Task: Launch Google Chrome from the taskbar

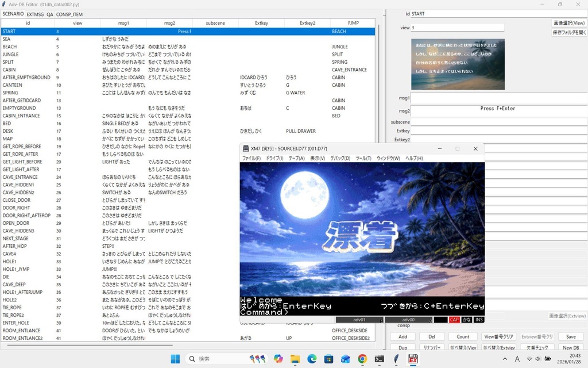Action: (362, 359)
